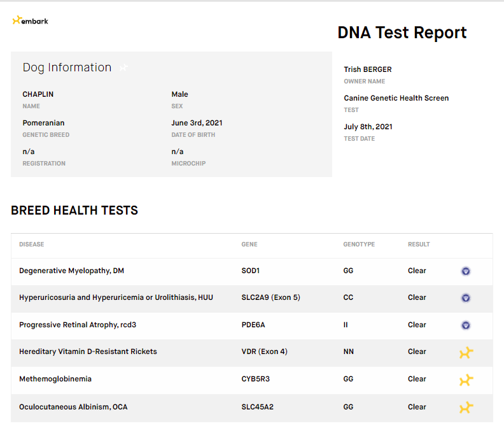Screen dimensions: 504x433
Task: Select the dog name CHAPLIN
Action: (38, 94)
